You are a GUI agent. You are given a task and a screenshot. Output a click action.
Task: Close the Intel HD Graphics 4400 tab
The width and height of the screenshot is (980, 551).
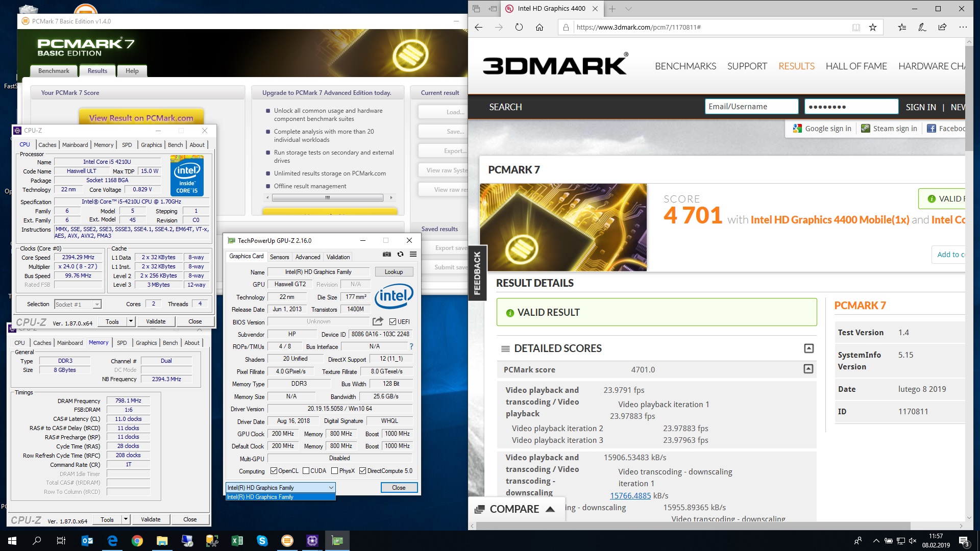[x=595, y=9]
